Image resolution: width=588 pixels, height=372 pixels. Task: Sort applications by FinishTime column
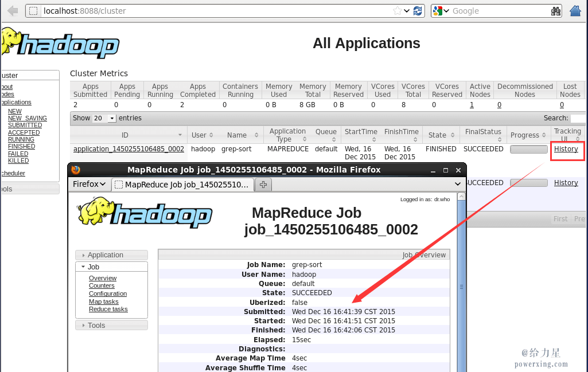pyautogui.click(x=401, y=135)
